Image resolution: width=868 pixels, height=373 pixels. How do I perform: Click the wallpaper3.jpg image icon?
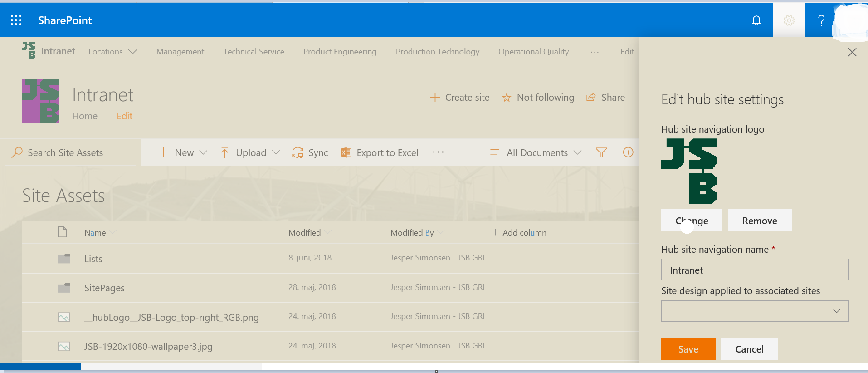pos(64,347)
